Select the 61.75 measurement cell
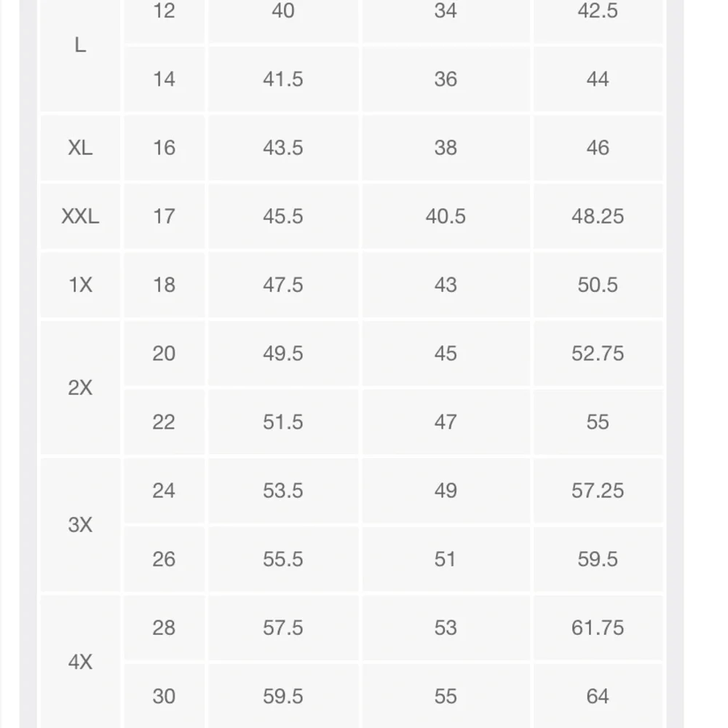 point(598,628)
